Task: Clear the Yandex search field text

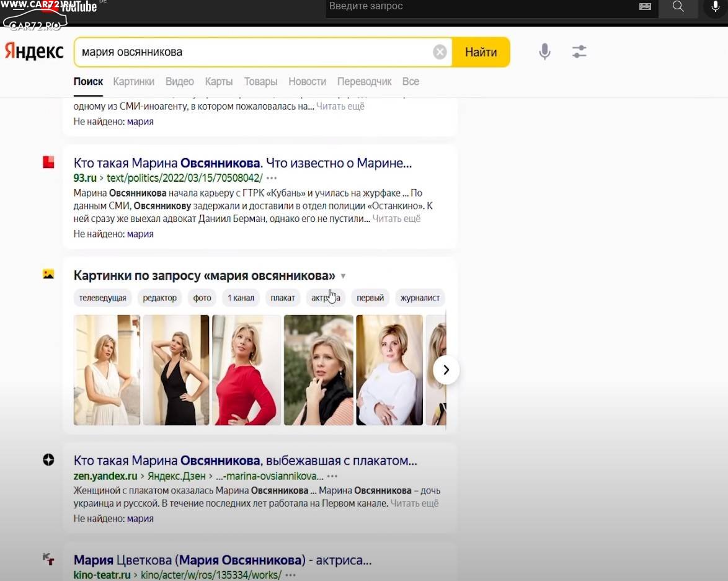Action: [440, 52]
